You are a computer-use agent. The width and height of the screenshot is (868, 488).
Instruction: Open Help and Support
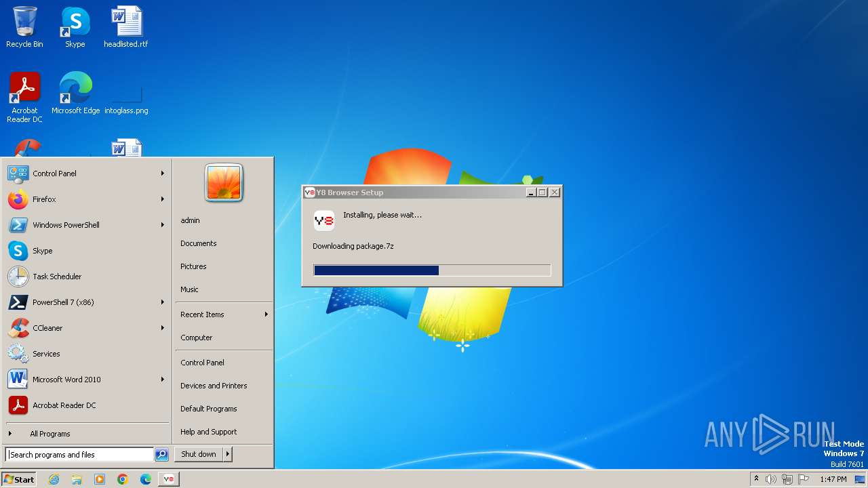[x=208, y=432]
